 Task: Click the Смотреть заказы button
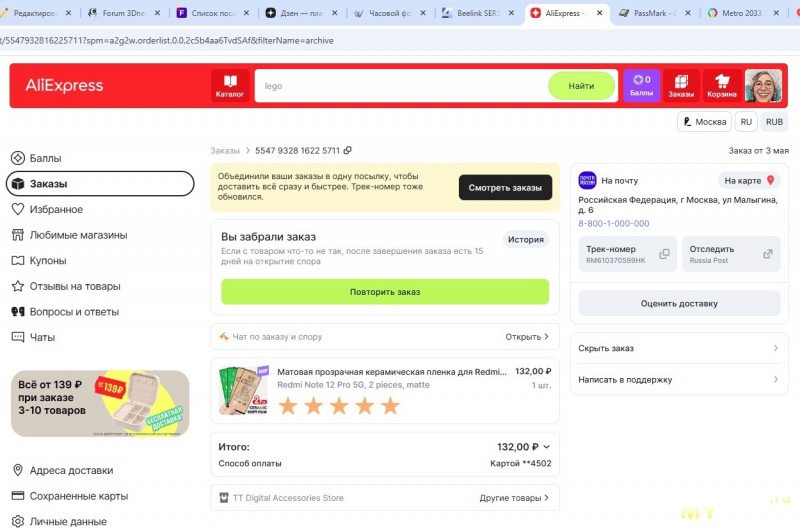tap(505, 187)
